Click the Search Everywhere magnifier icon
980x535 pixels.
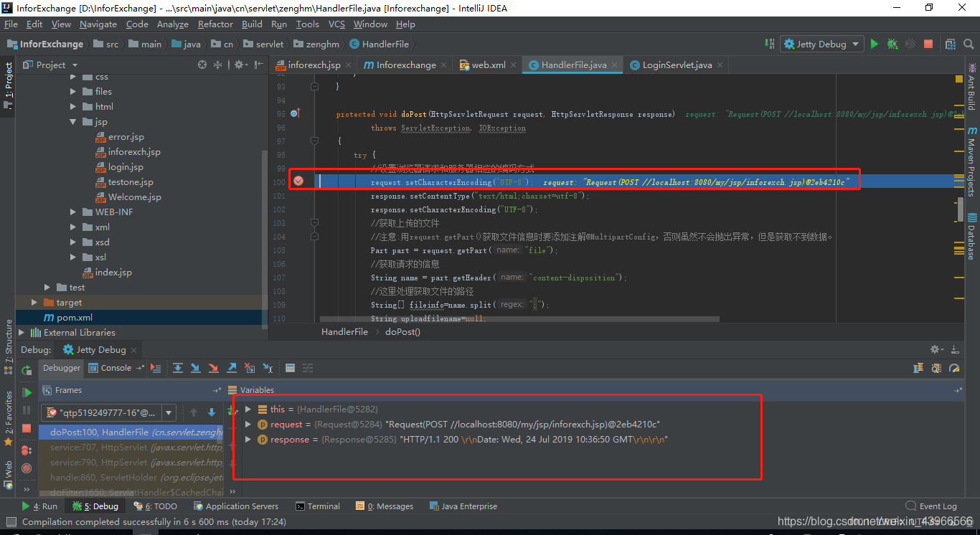(968, 44)
